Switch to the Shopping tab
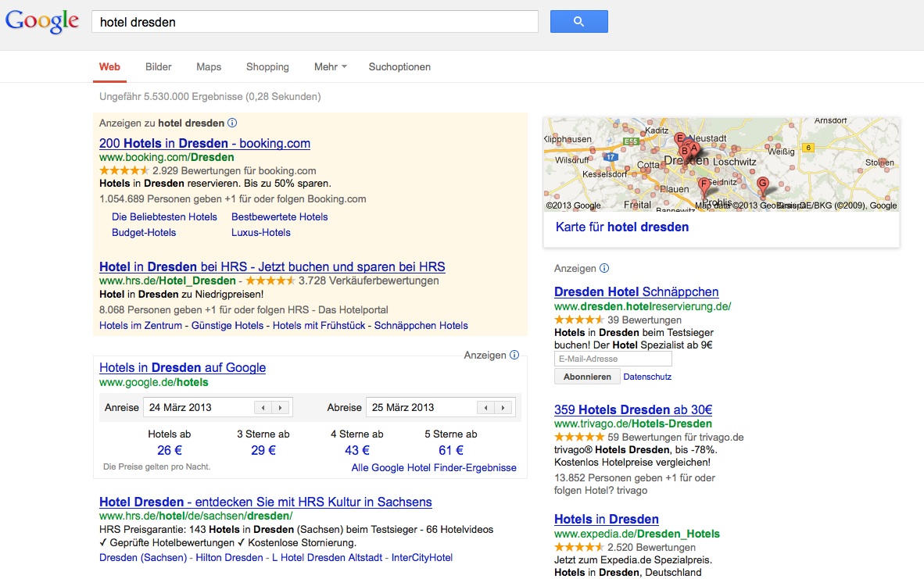924x579 pixels. pos(267,66)
